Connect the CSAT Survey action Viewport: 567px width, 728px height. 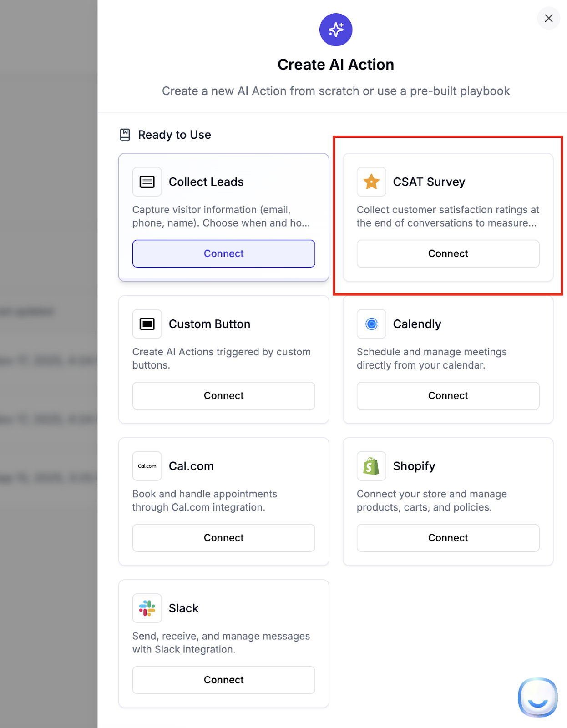point(448,253)
